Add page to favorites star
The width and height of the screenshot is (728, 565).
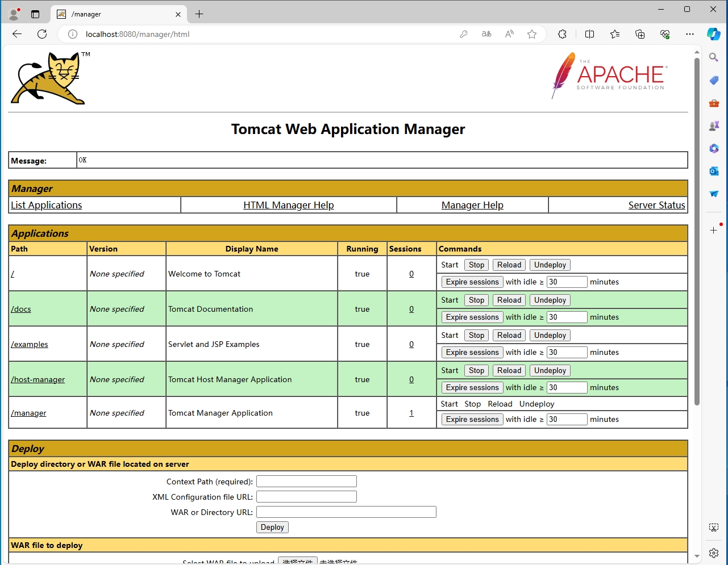[532, 34]
